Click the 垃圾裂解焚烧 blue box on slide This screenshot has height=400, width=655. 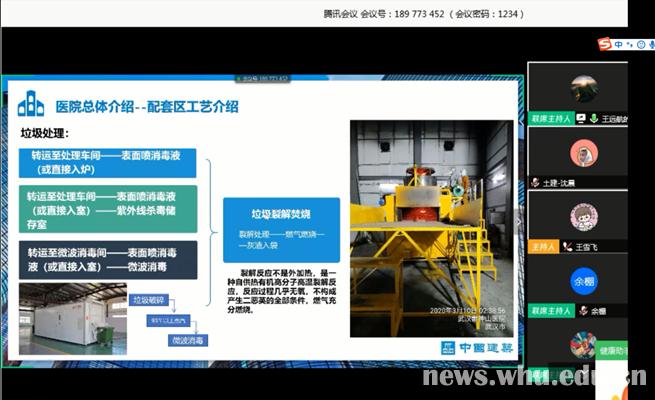pos(281,230)
